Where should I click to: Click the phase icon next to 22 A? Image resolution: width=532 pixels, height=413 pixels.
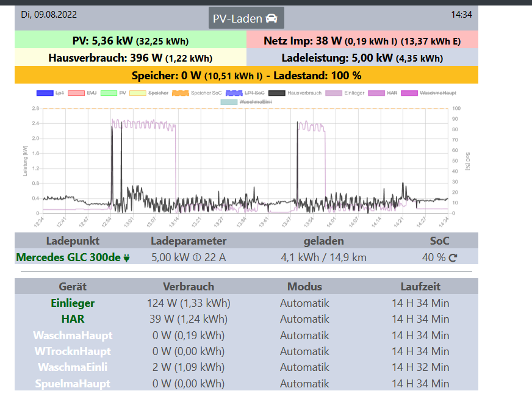(197, 258)
